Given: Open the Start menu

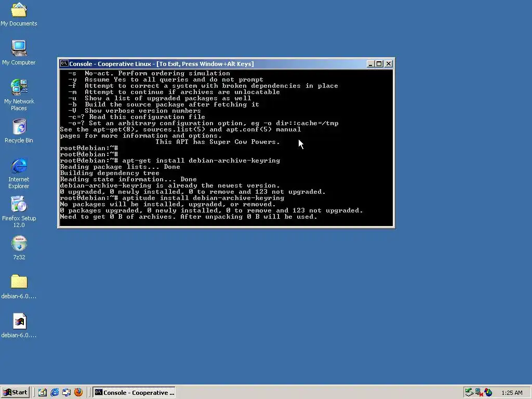Looking at the screenshot, I should [x=15, y=393].
